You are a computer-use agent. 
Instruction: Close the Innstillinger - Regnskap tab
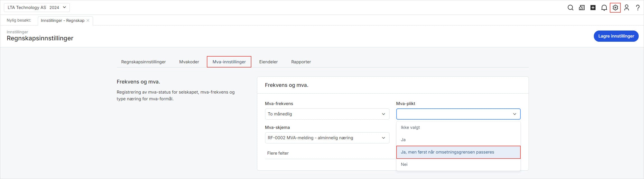click(88, 20)
